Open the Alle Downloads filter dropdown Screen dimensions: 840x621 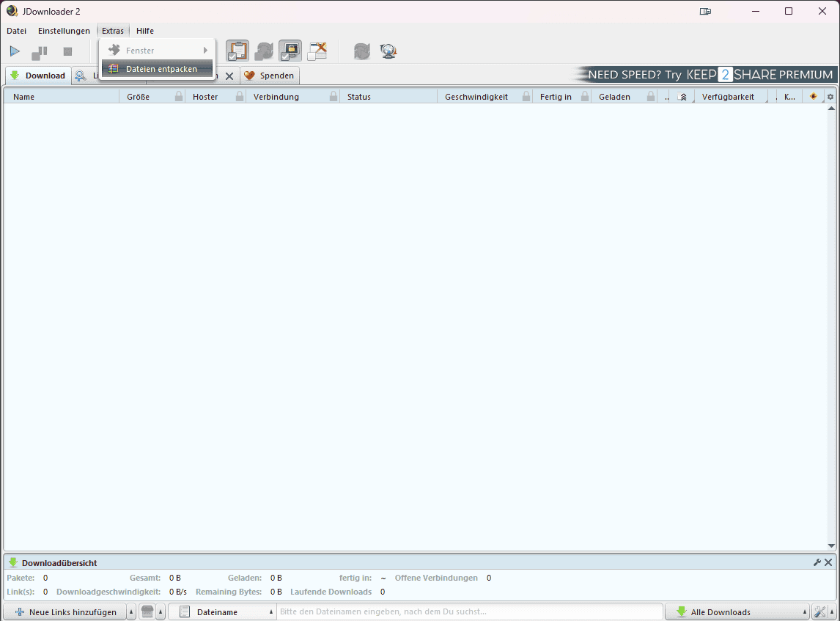coord(737,612)
